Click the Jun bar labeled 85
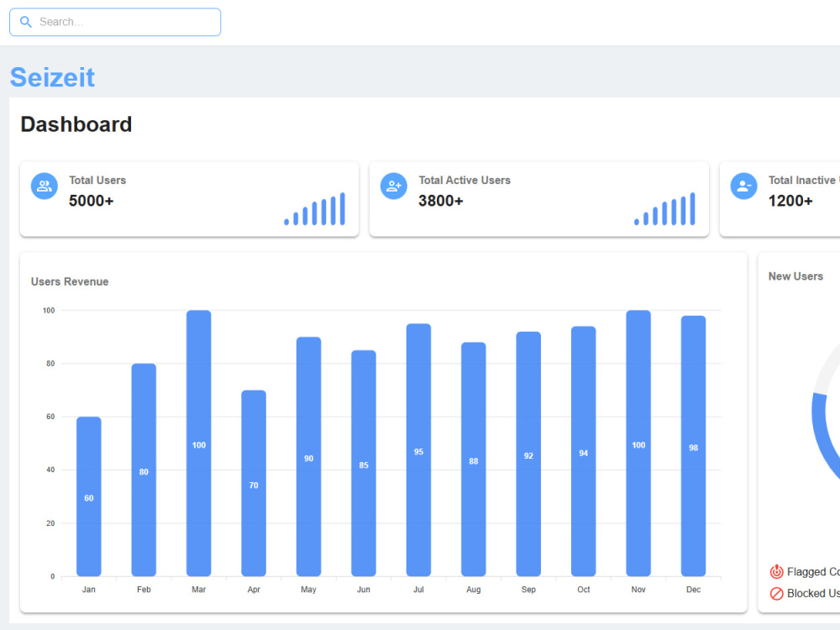The image size is (840, 630). (x=364, y=464)
